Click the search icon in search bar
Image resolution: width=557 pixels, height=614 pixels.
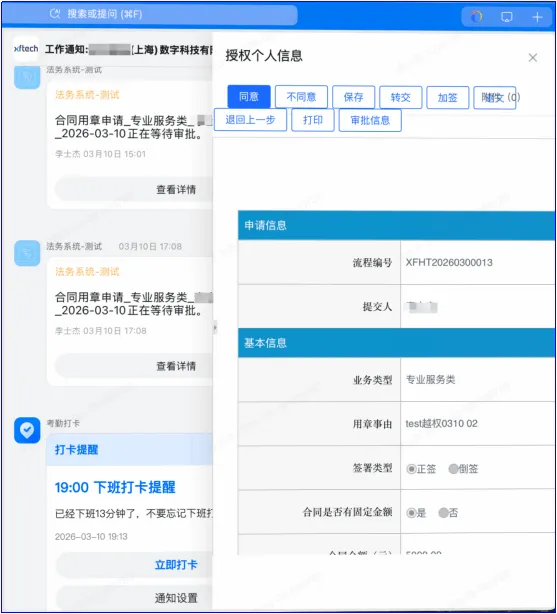point(55,14)
